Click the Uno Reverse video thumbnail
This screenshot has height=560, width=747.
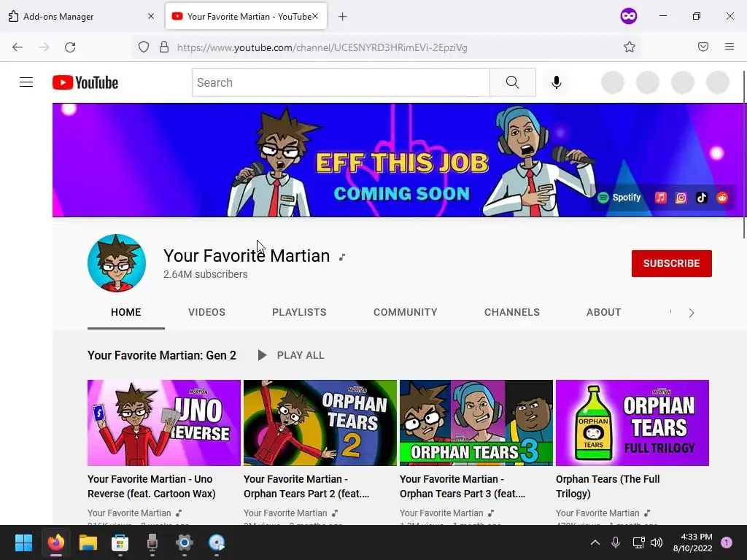tap(164, 423)
